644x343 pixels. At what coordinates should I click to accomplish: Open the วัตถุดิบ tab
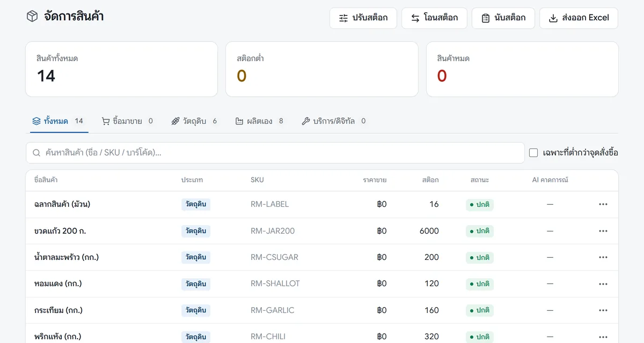pyautogui.click(x=194, y=121)
